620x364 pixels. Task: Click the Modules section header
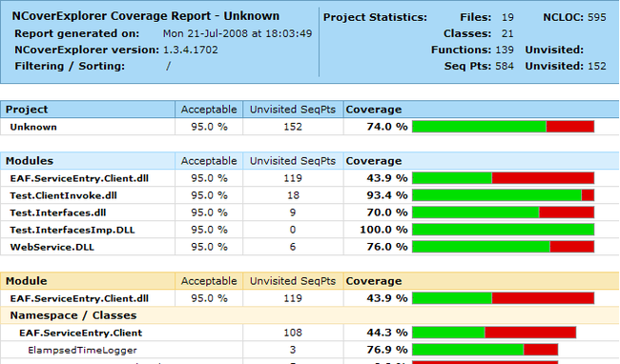(30, 161)
